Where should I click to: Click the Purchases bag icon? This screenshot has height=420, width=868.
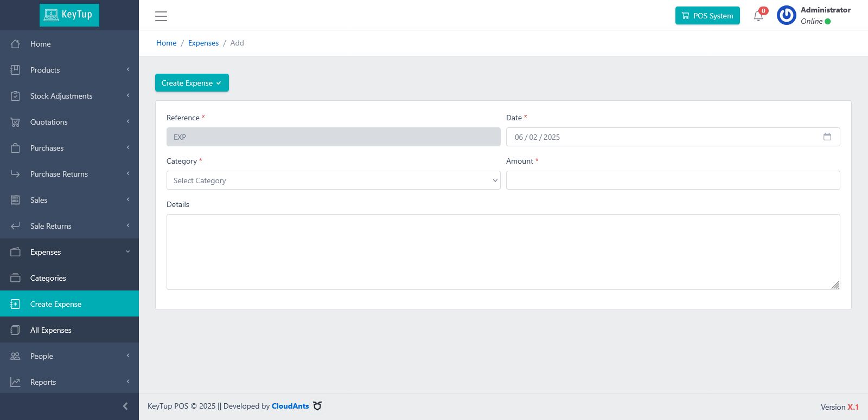coord(15,148)
